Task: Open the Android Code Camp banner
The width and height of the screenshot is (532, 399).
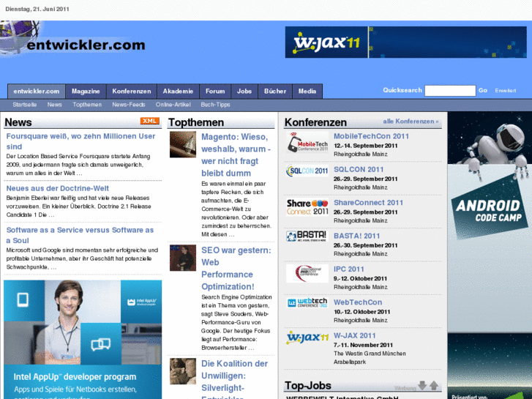Action: [x=490, y=256]
